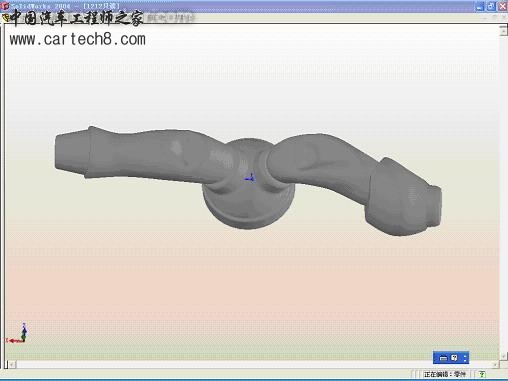508x381 pixels.
Task: Click status bar text 正在编辑：零件
Action: pos(445,374)
